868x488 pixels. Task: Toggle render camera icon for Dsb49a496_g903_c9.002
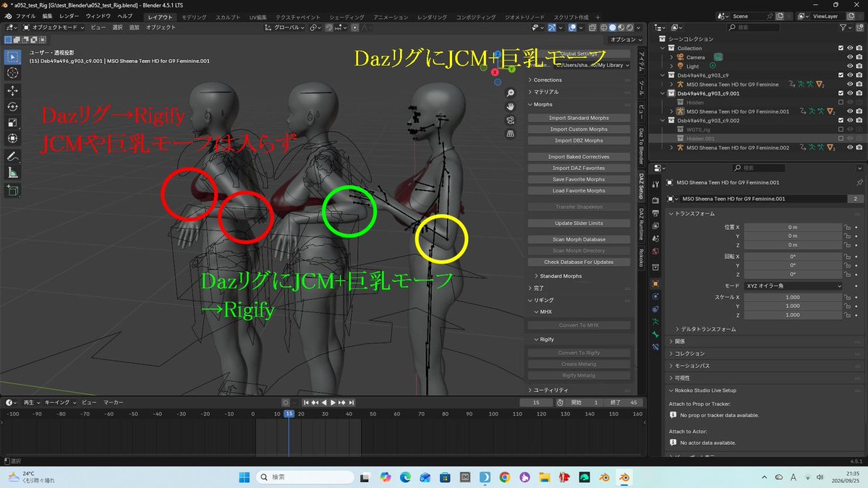tap(859, 121)
